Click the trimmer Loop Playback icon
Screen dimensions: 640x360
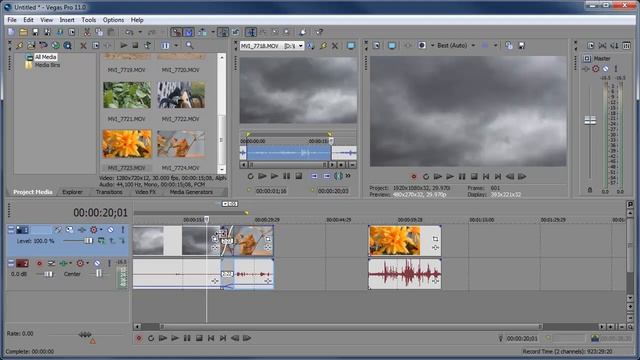250,176
